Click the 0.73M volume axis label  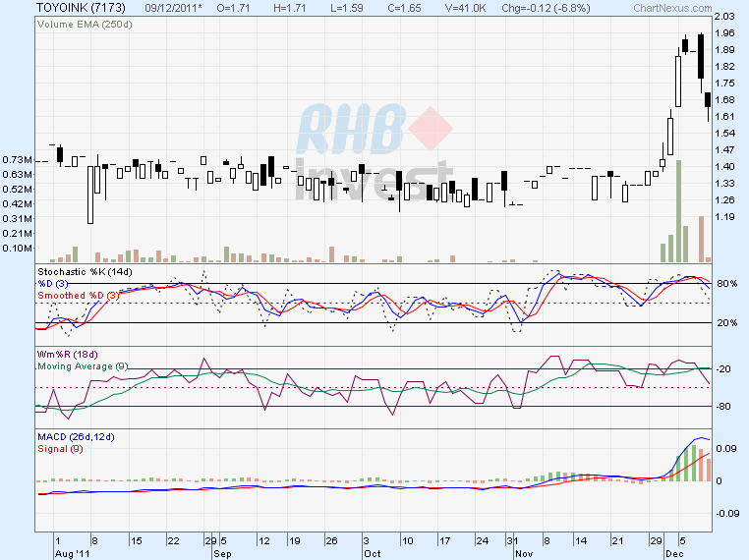click(x=17, y=159)
